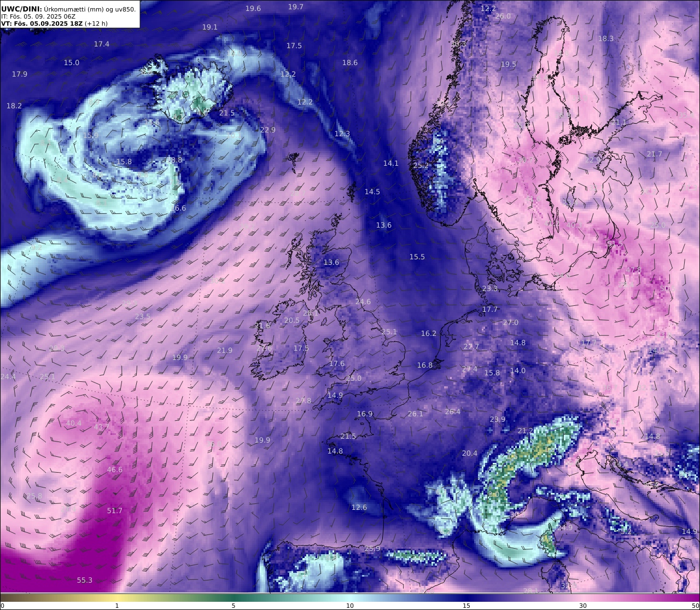The image size is (700, 610).
Task: Click the 23.5 value over the Atlantic
Action: pos(142,317)
